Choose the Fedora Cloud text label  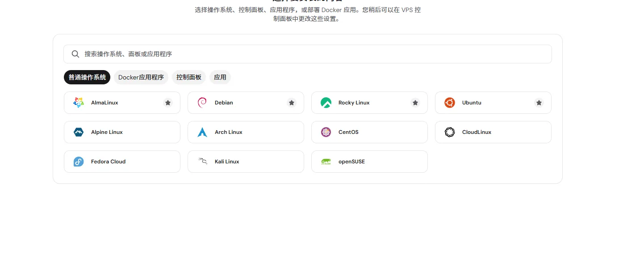tap(108, 162)
